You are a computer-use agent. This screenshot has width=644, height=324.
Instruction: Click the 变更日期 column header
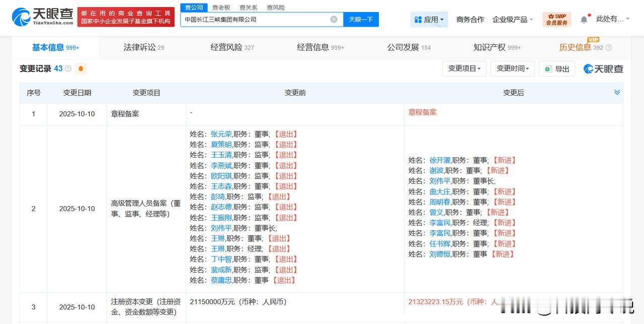(x=77, y=93)
